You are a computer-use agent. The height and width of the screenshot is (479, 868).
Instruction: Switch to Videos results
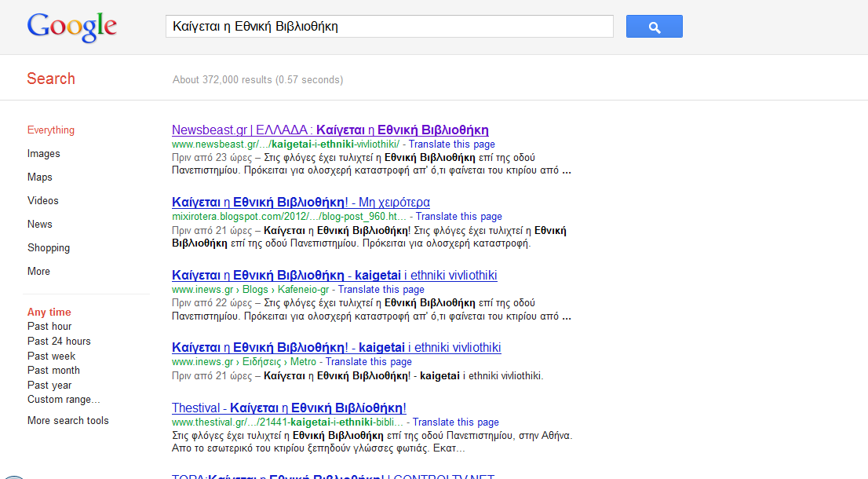(42, 200)
